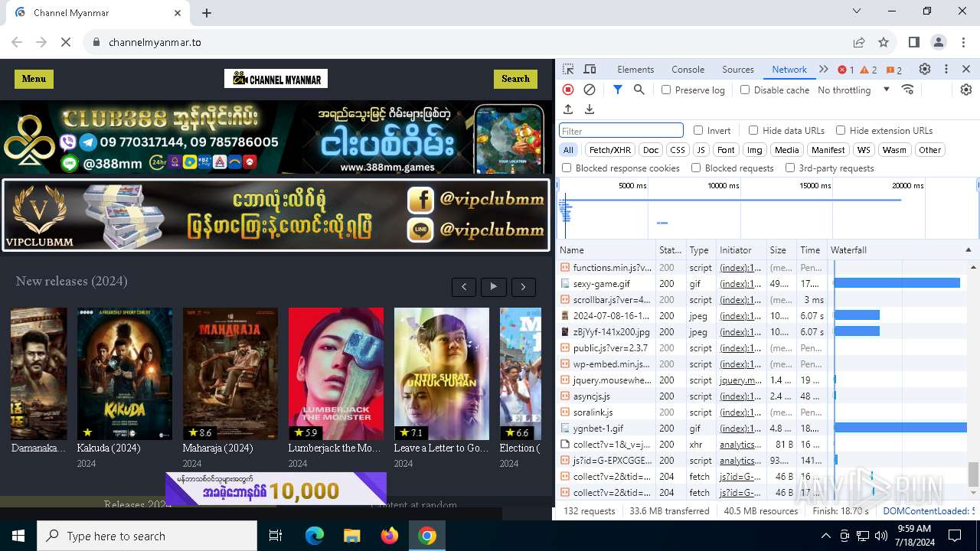Filter requests by CSS type
This screenshot has width=980, height=551.
pyautogui.click(x=677, y=150)
